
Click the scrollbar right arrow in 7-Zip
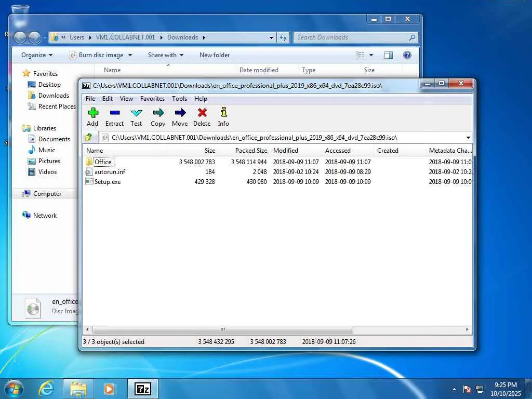pyautogui.click(x=467, y=329)
